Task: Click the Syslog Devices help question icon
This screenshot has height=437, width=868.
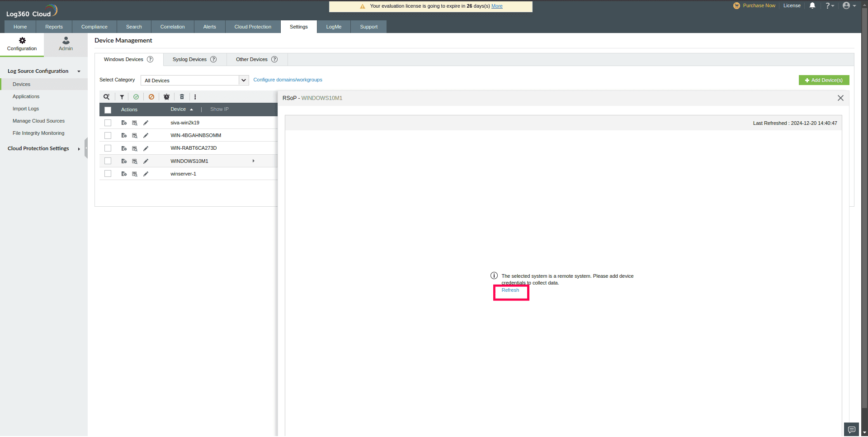Action: (x=213, y=59)
